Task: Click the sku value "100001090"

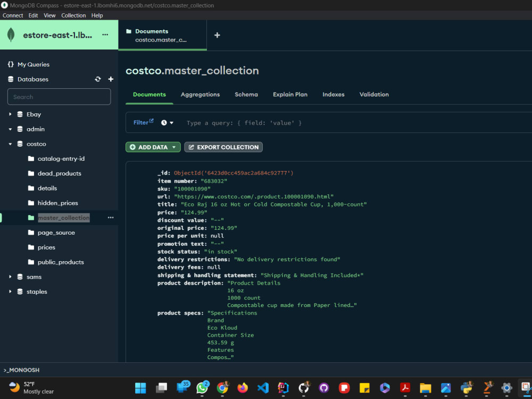Action: click(x=193, y=189)
